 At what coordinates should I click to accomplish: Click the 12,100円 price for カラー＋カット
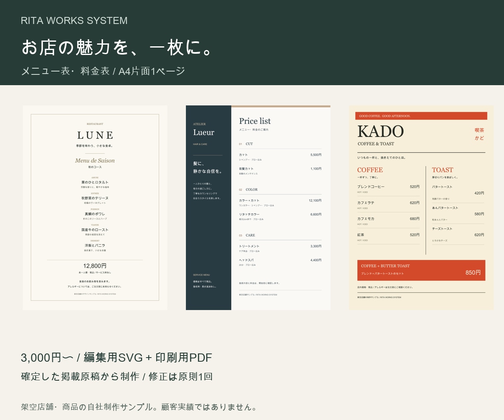pyautogui.click(x=315, y=200)
